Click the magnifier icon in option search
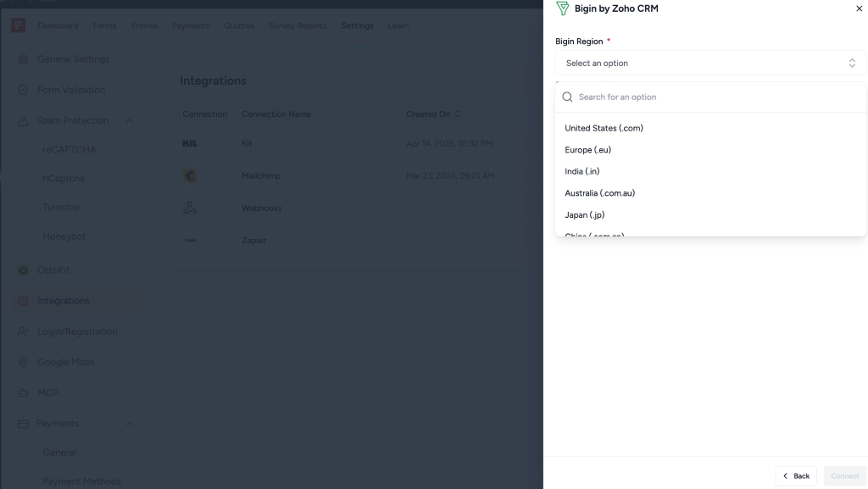 coord(567,97)
